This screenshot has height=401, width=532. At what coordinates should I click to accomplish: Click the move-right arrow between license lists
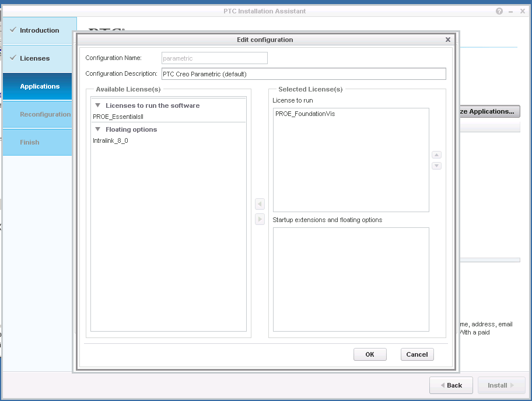[x=260, y=219]
